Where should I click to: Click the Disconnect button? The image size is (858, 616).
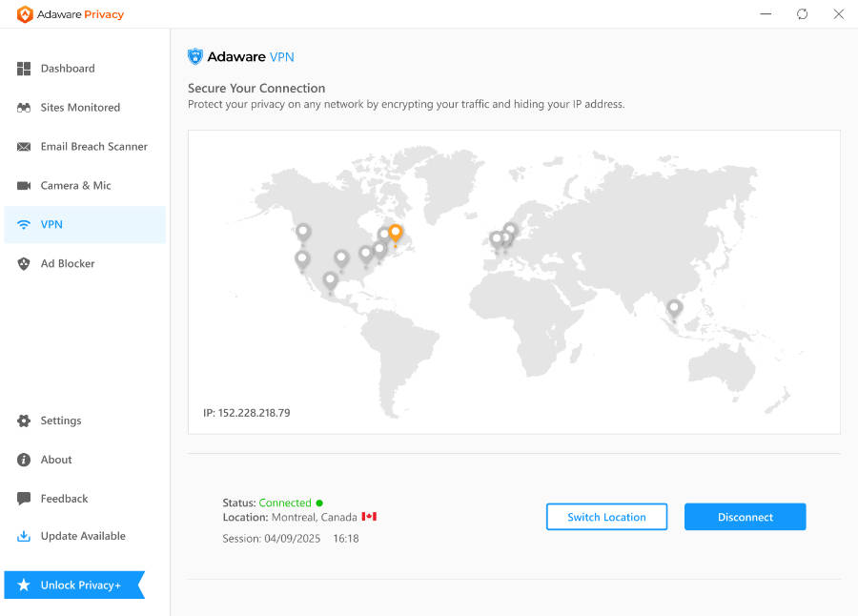[745, 516]
